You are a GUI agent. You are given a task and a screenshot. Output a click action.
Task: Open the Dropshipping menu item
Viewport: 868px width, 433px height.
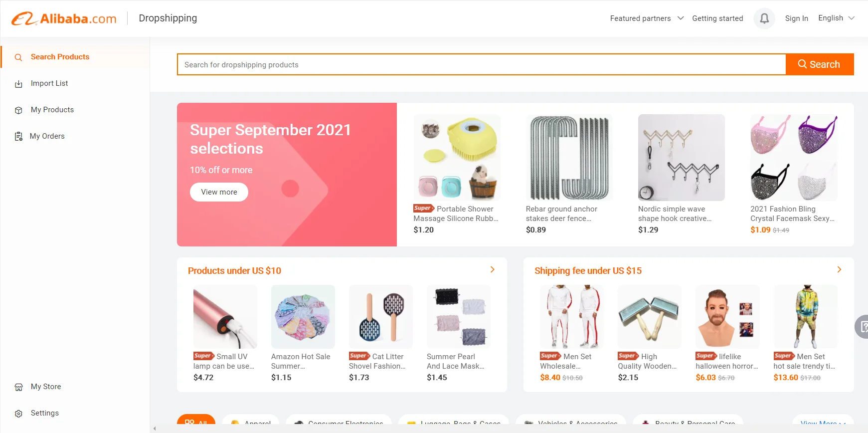168,18
